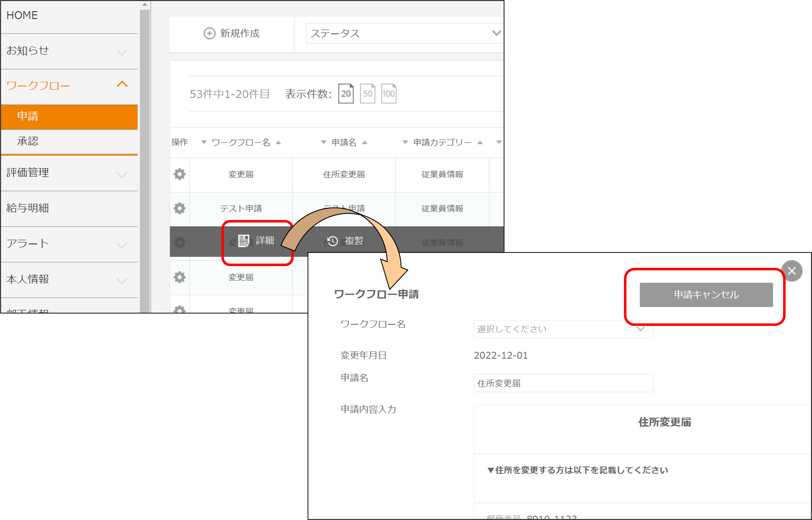The width and height of the screenshot is (812, 520).
Task: Sort ascending by 申請カテゴリー column
Action: [x=480, y=143]
